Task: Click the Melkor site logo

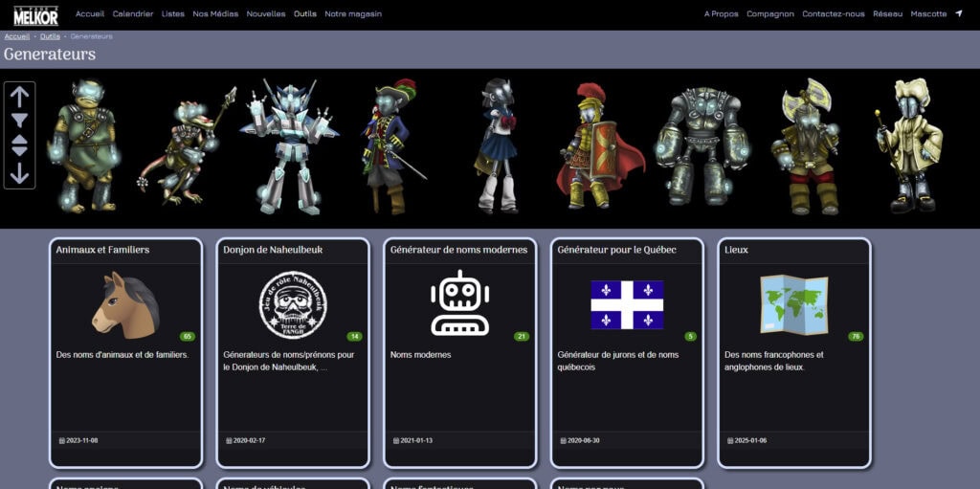Action: pyautogui.click(x=35, y=15)
